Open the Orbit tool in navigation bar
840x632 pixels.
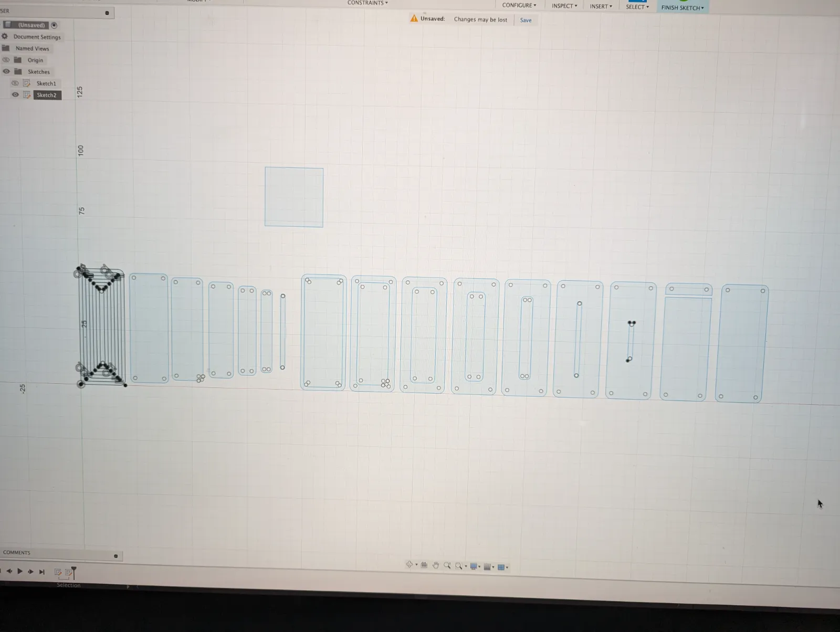[409, 565]
